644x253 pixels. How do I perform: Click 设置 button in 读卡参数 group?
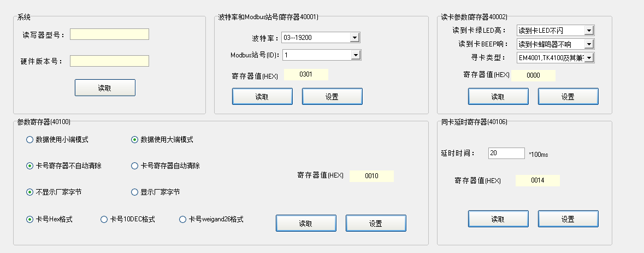(x=568, y=96)
